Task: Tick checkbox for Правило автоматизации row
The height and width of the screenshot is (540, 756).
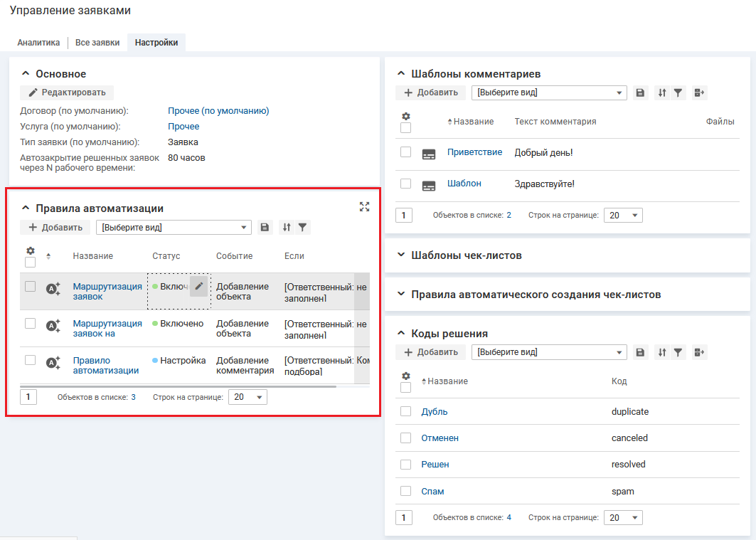Action: point(31,361)
